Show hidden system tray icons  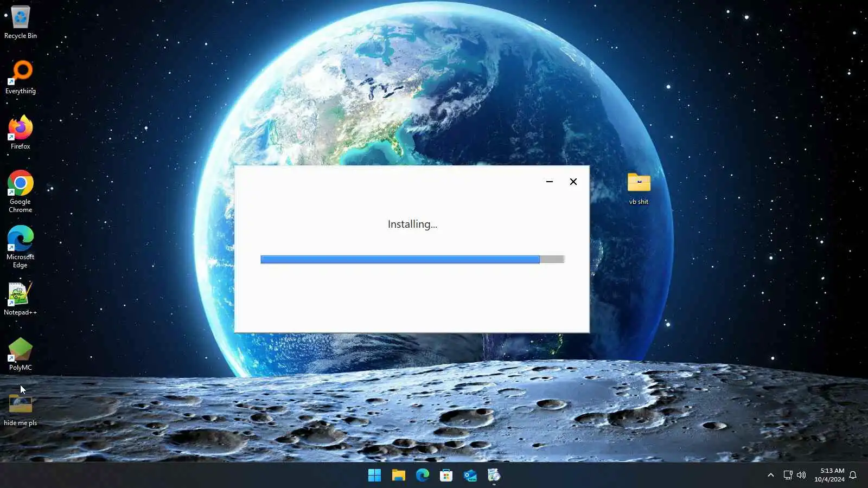click(x=770, y=476)
